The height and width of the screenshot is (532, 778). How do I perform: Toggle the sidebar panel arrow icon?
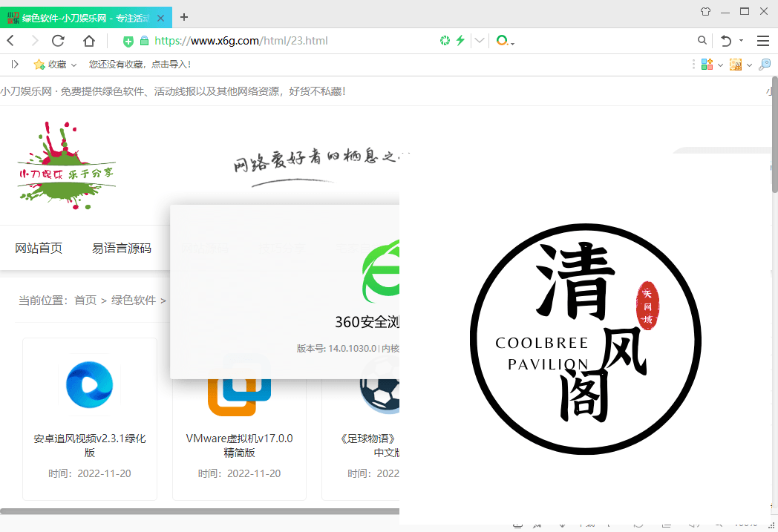15,64
